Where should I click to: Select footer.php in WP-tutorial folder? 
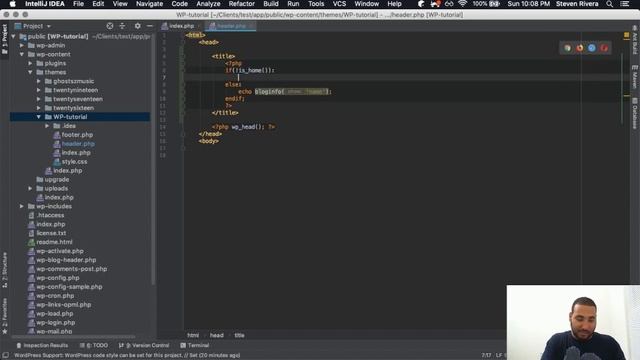(77, 135)
